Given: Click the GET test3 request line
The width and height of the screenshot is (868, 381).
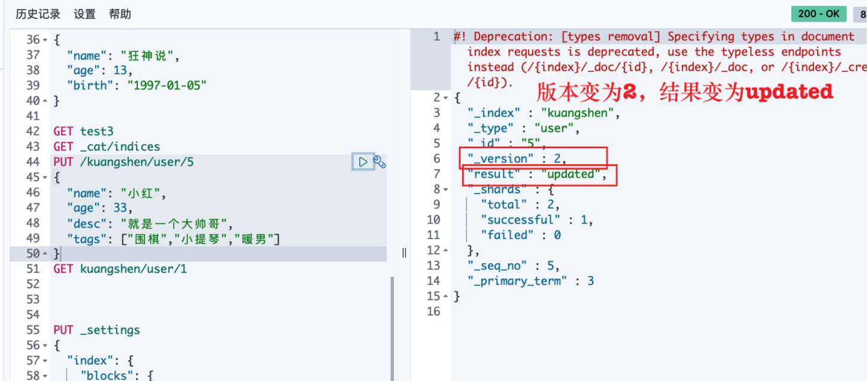Looking at the screenshot, I should coord(83,131).
